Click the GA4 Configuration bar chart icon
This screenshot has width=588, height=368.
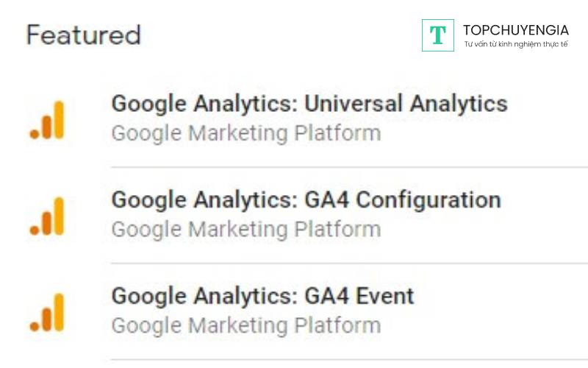pos(48,216)
